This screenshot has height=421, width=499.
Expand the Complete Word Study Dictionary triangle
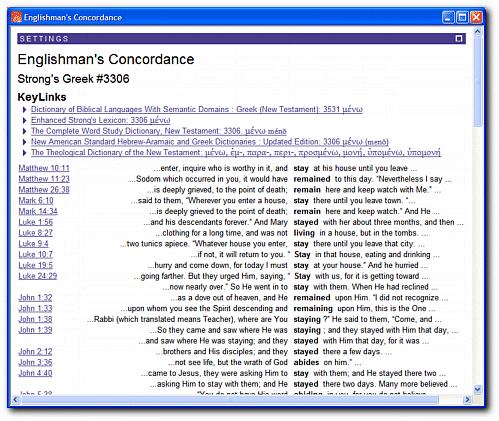(x=25, y=131)
